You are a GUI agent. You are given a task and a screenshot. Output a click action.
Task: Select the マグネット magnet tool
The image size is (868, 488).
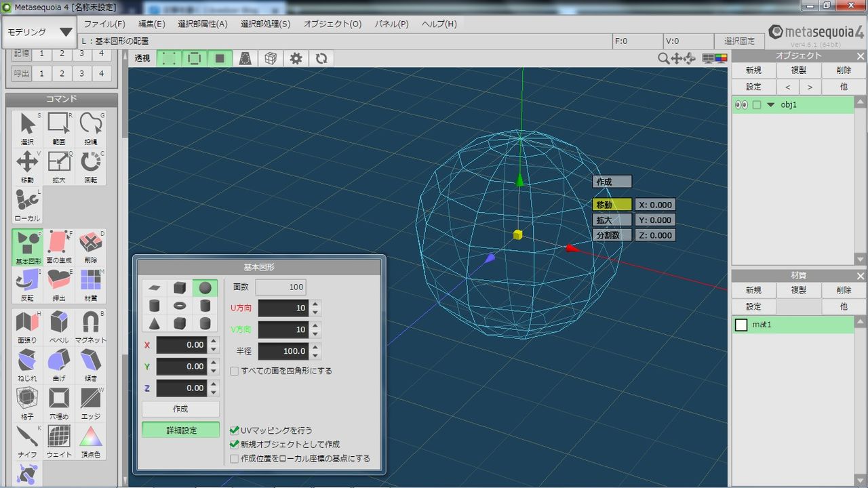(x=91, y=327)
